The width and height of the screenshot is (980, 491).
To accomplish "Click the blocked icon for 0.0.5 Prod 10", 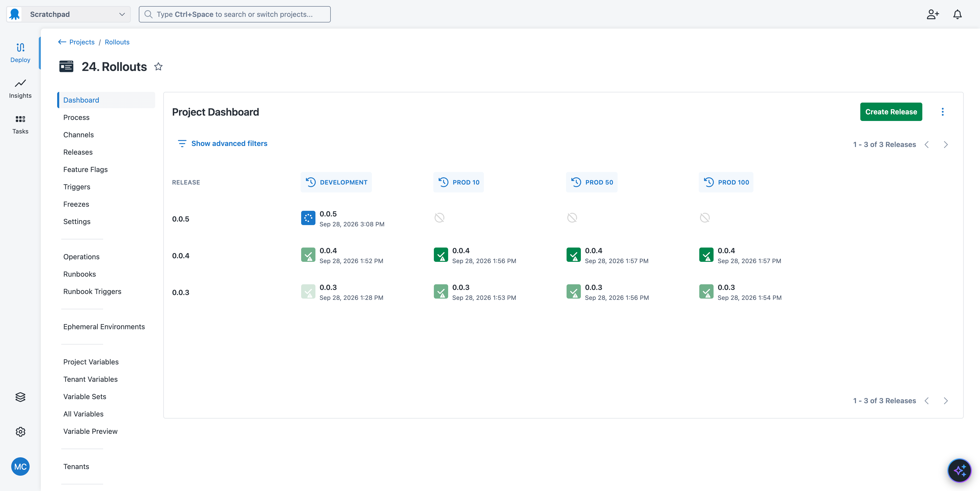I will pyautogui.click(x=439, y=217).
